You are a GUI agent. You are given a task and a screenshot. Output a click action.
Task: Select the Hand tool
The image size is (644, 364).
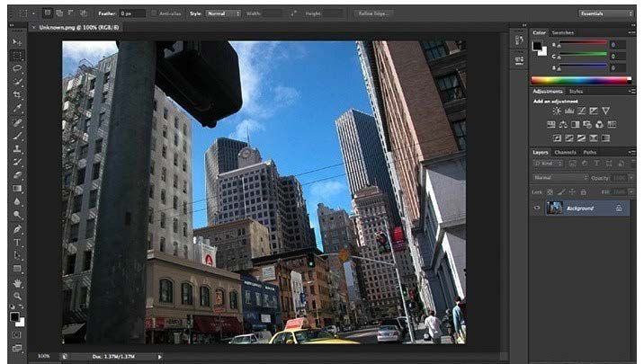(17, 283)
